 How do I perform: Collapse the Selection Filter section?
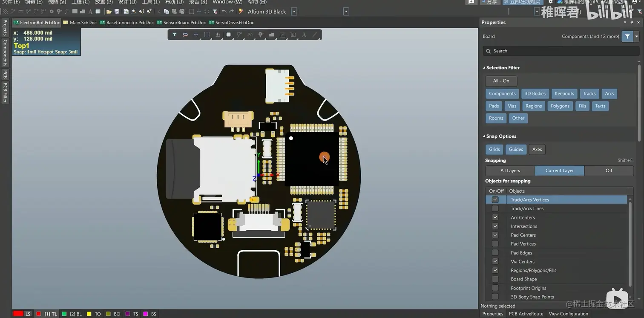click(484, 68)
